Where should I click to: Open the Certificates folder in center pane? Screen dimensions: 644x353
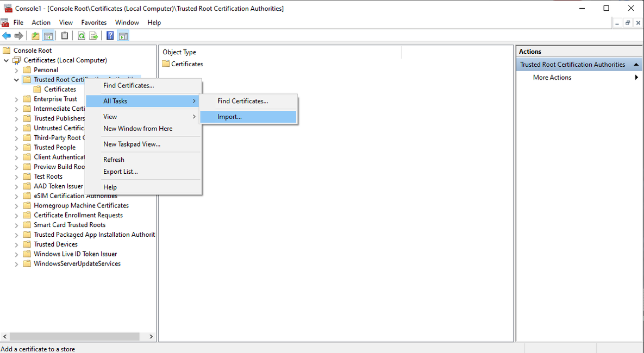pyautogui.click(x=187, y=64)
